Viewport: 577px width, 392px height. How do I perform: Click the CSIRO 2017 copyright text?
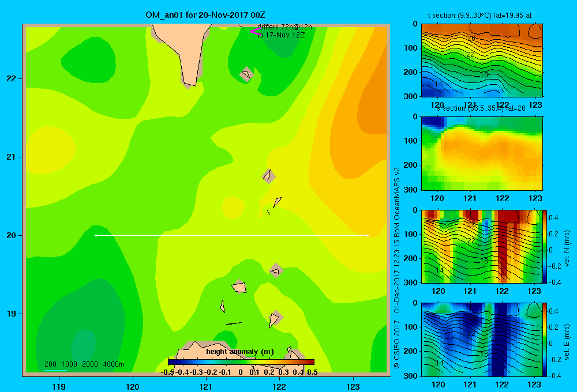pyautogui.click(x=397, y=344)
